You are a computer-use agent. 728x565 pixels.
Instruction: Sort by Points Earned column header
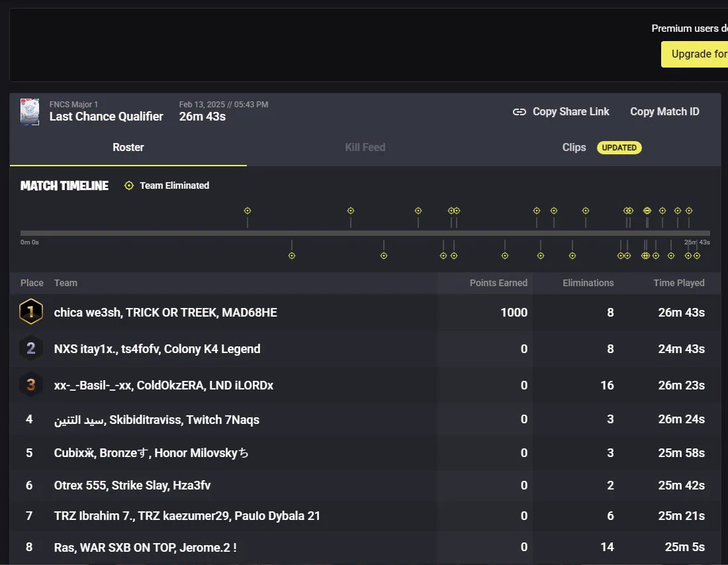pyautogui.click(x=498, y=283)
